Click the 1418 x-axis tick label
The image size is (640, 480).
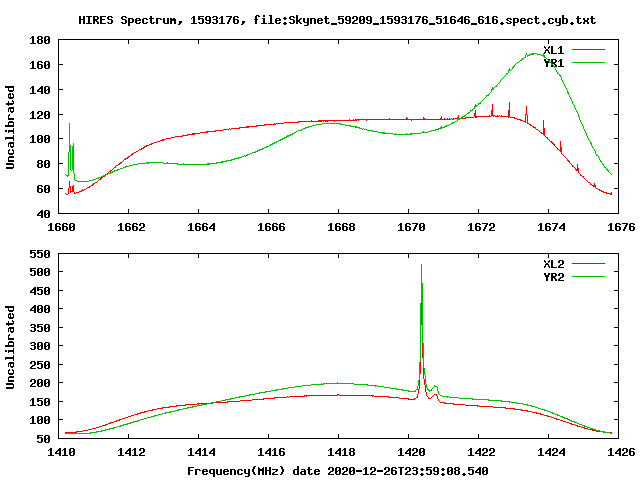pyautogui.click(x=341, y=452)
